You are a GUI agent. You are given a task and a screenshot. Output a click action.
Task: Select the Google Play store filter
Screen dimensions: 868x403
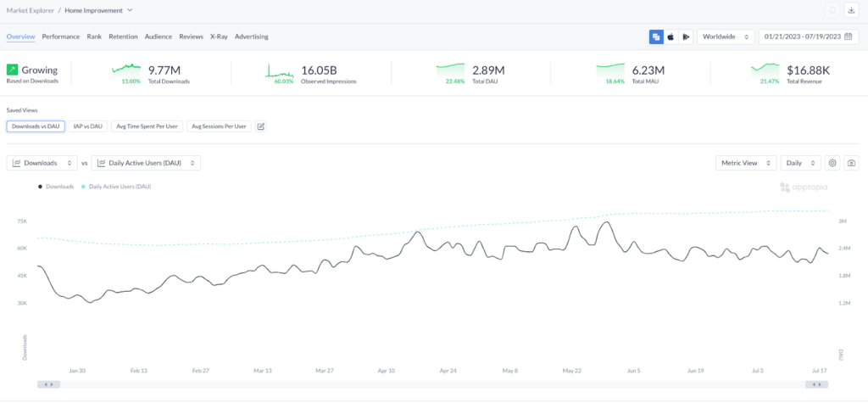pyautogui.click(x=686, y=36)
